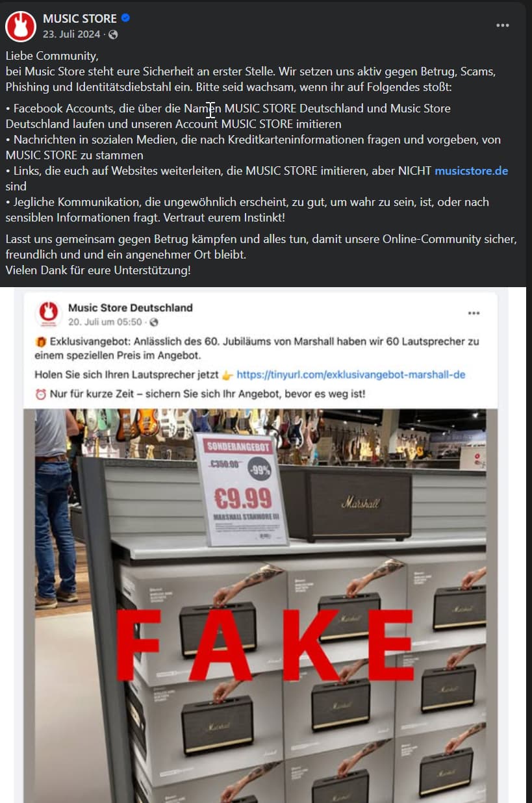
Task: Click the post date 23. Juli 2024
Action: point(73,34)
